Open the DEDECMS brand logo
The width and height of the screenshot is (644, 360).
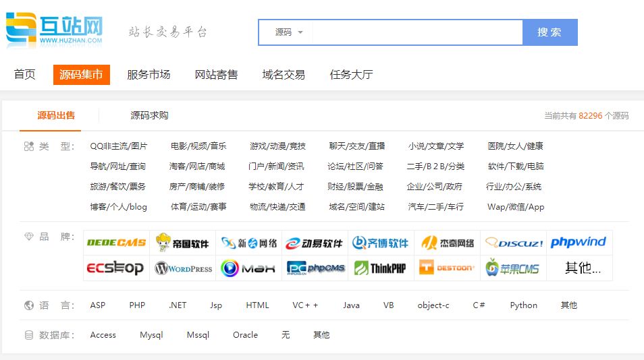pyautogui.click(x=116, y=243)
